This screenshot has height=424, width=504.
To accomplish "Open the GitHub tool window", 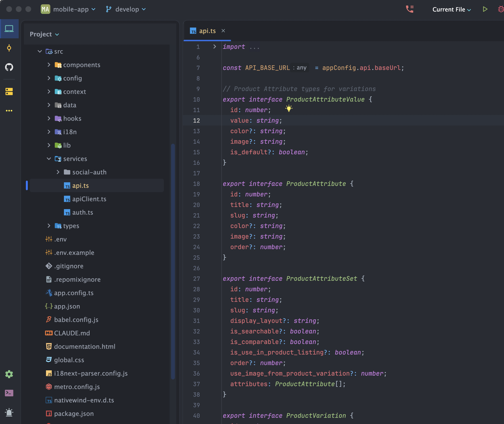I will (9, 67).
